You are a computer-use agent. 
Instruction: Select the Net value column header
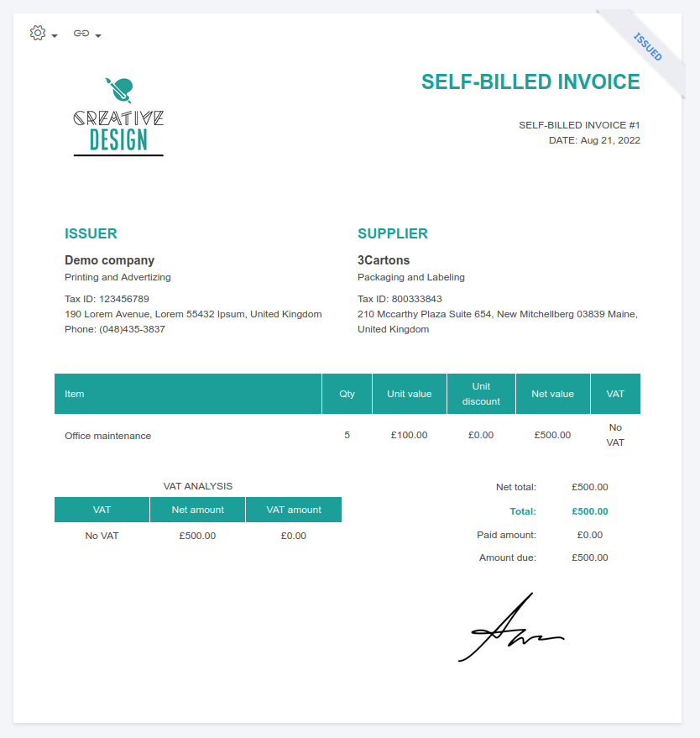pos(552,394)
